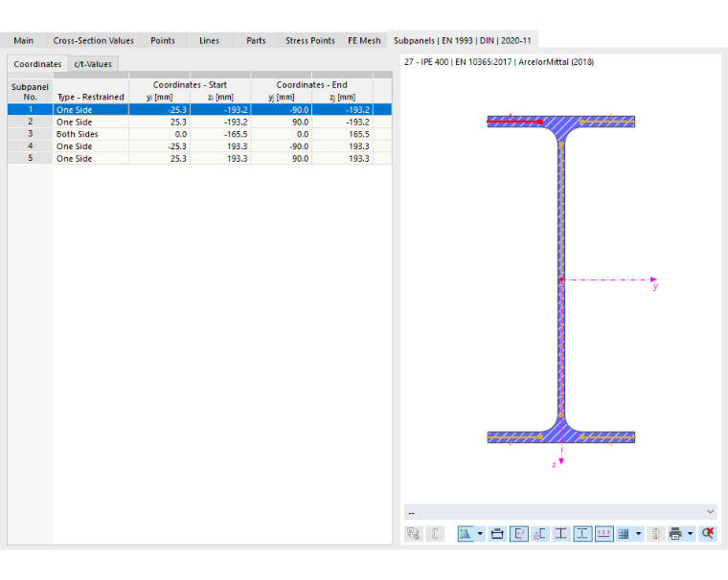Click the 'Coordinates - Start' header
This screenshot has height=580, width=728.
coord(190,85)
